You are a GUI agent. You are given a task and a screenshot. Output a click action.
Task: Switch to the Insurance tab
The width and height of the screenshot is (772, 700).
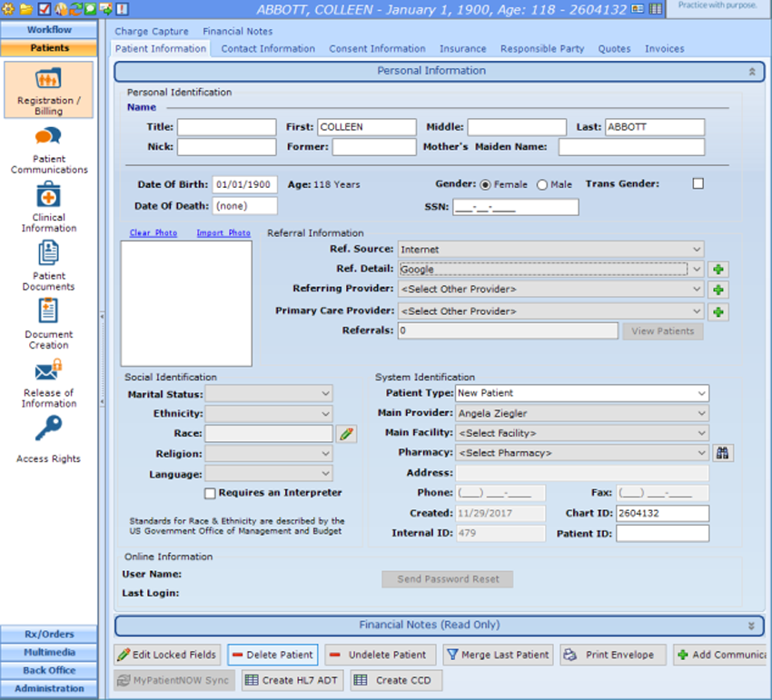click(x=464, y=49)
